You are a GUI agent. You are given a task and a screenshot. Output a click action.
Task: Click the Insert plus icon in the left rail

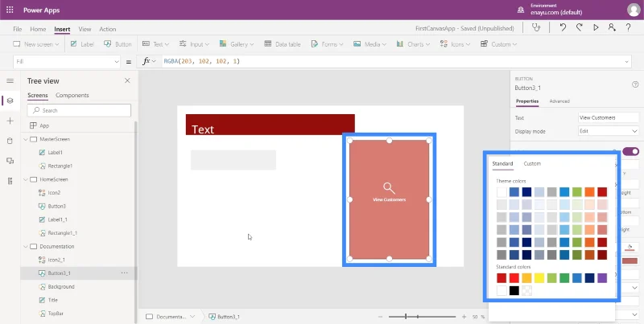(10, 121)
